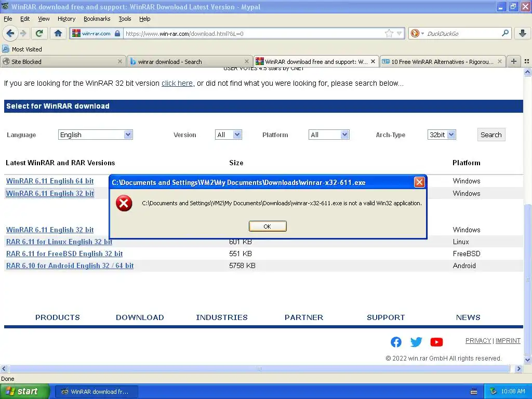This screenshot has width=532, height=399.
Task: Open the Language dropdown set to English
Action: click(x=96, y=135)
